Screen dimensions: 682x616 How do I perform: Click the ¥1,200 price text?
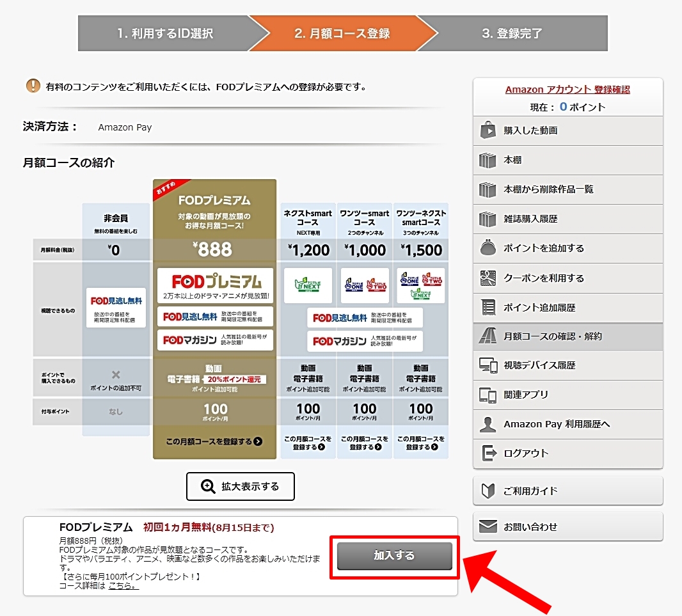tap(309, 250)
